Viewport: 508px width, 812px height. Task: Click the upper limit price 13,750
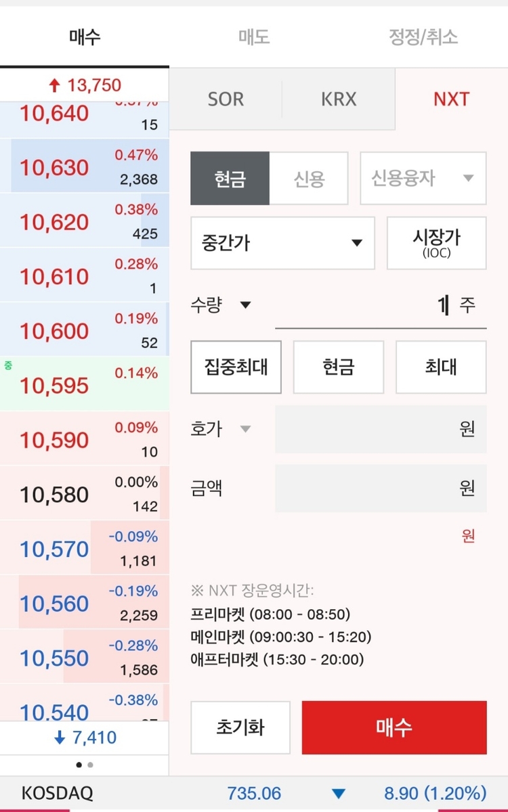[x=85, y=85]
